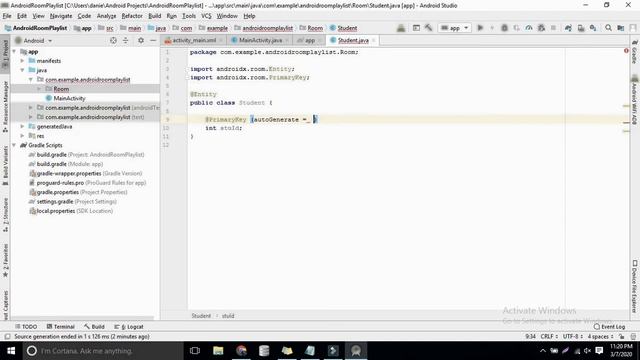
Task: Open the Terminal tool window
Action: [x=60, y=327]
